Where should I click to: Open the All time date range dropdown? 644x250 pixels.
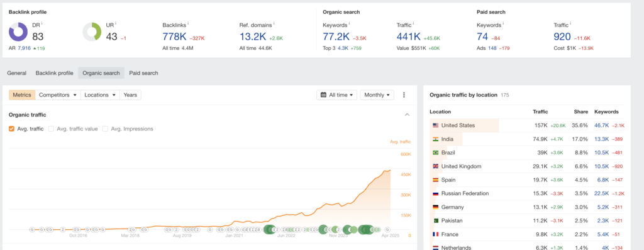point(337,95)
